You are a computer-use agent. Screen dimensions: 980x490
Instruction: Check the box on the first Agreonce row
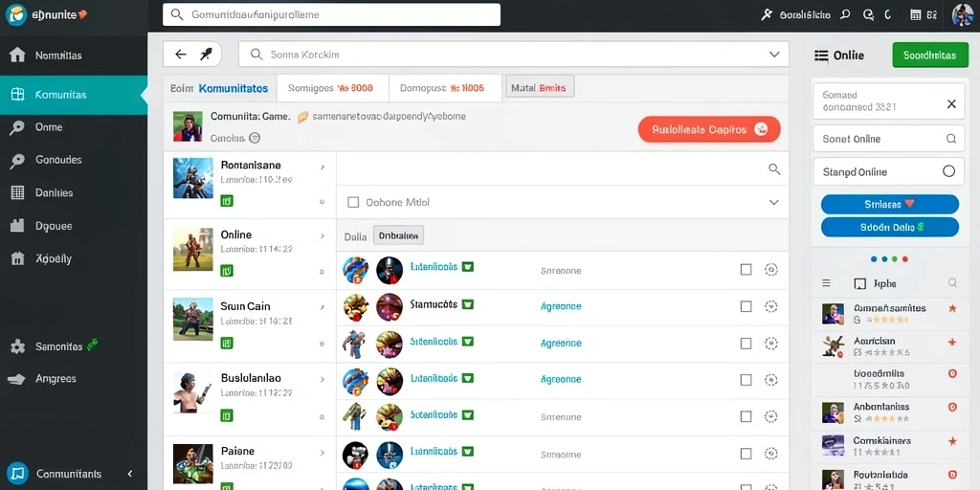pos(746,306)
